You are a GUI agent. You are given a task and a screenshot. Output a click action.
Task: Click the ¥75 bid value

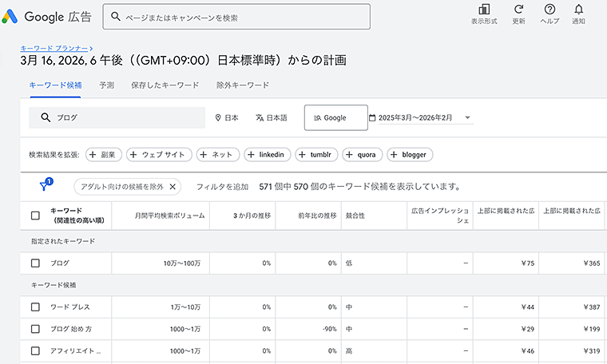coord(528,263)
